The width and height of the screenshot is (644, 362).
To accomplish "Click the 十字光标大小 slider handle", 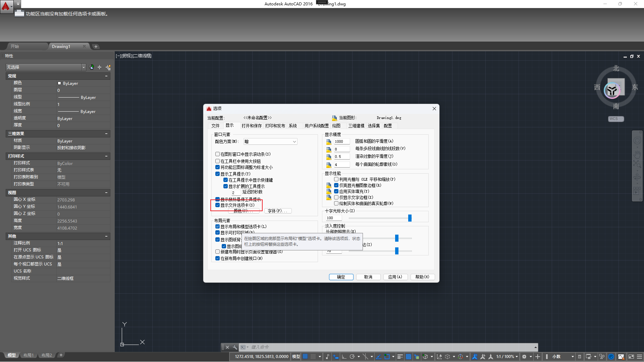I will tap(410, 218).
